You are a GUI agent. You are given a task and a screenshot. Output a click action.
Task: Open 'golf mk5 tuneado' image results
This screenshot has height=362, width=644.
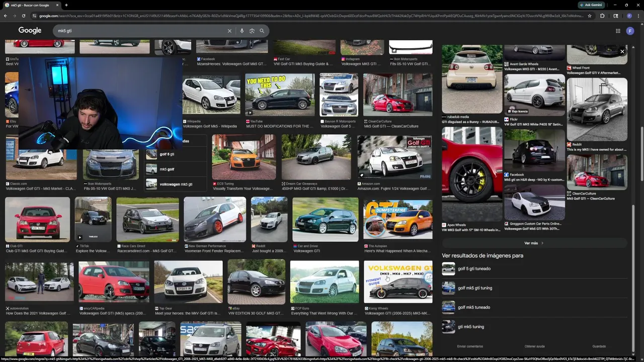point(534,307)
